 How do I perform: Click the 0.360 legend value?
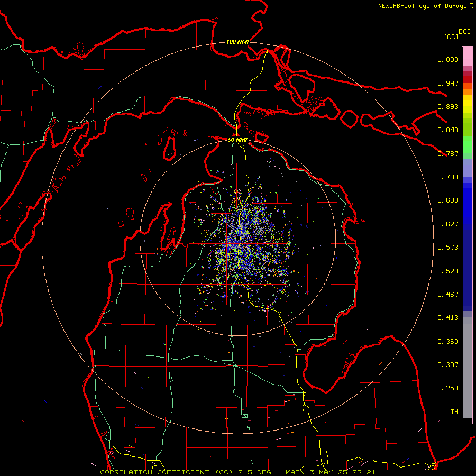click(448, 342)
